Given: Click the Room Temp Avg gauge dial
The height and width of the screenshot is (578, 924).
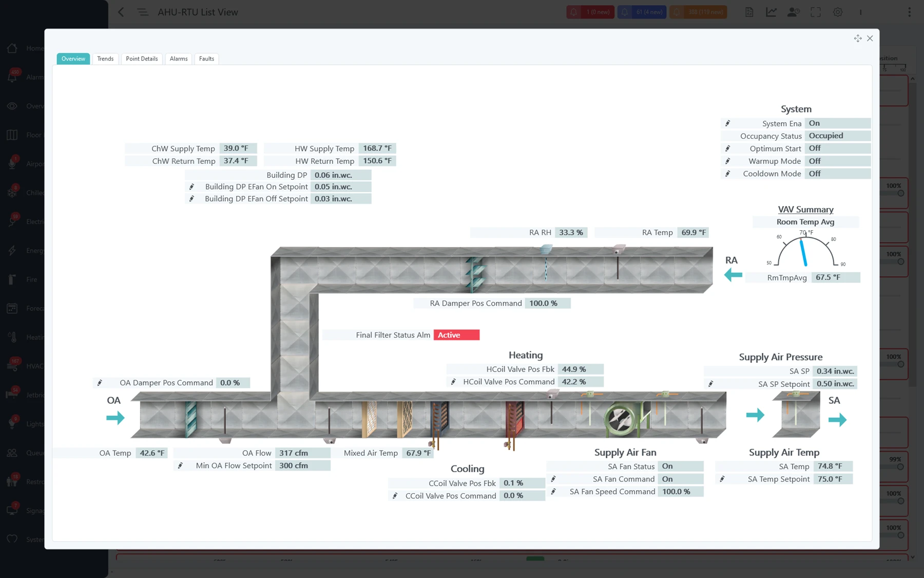Looking at the screenshot, I should (x=805, y=250).
